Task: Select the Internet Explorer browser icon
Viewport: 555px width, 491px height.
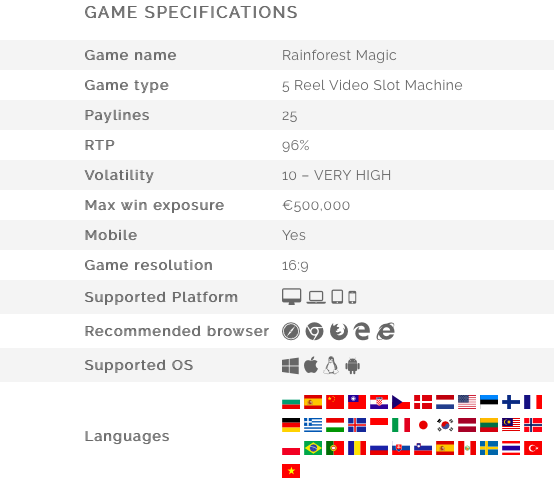Action: click(385, 331)
